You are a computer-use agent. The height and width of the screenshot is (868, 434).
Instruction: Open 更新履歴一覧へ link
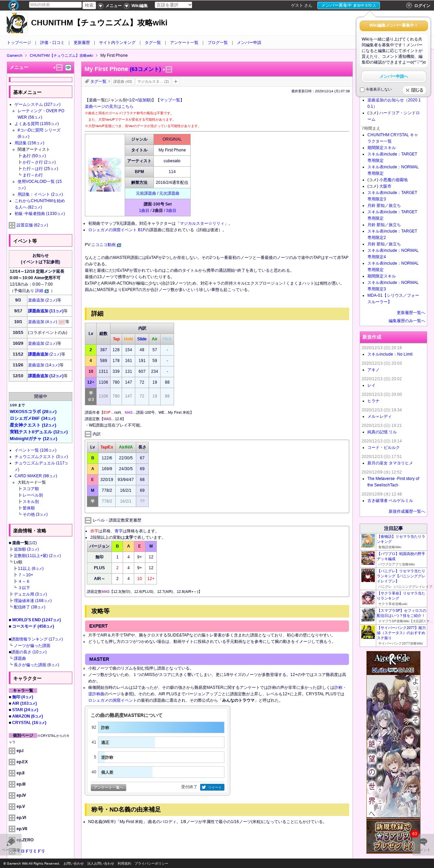tap(411, 313)
